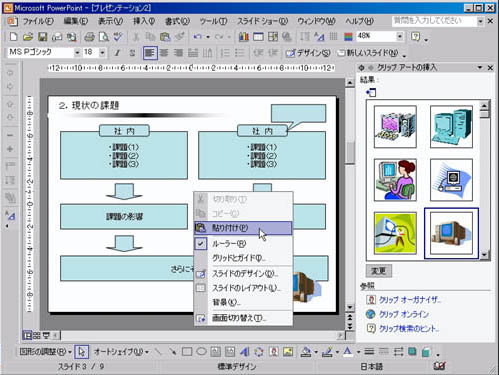Click the Insert Chart toolbar icon

244,36
